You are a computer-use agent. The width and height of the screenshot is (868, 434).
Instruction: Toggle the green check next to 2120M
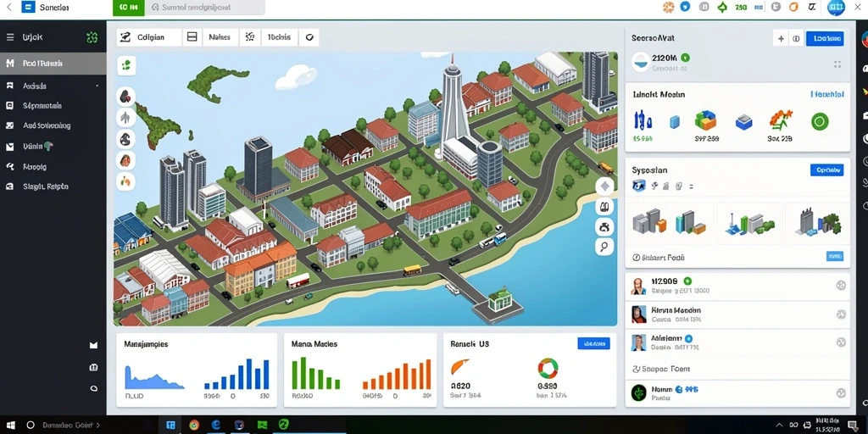pyautogui.click(x=685, y=57)
